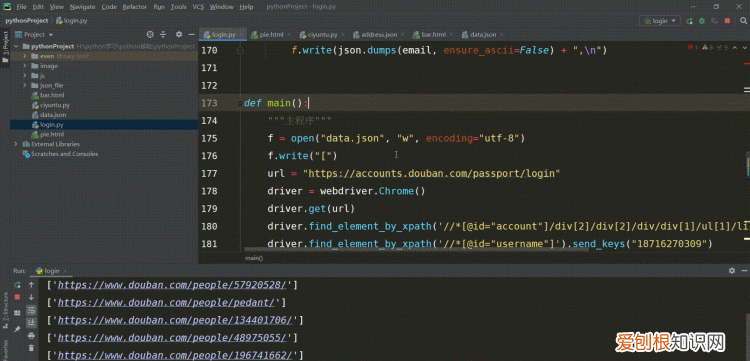Open the douban people/134401706 link
Screen dimensions: 750x361
click(175, 320)
